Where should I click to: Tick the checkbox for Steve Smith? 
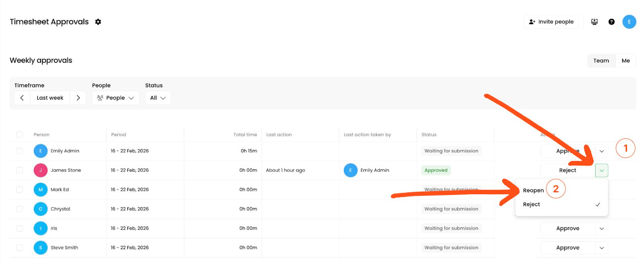19,248
